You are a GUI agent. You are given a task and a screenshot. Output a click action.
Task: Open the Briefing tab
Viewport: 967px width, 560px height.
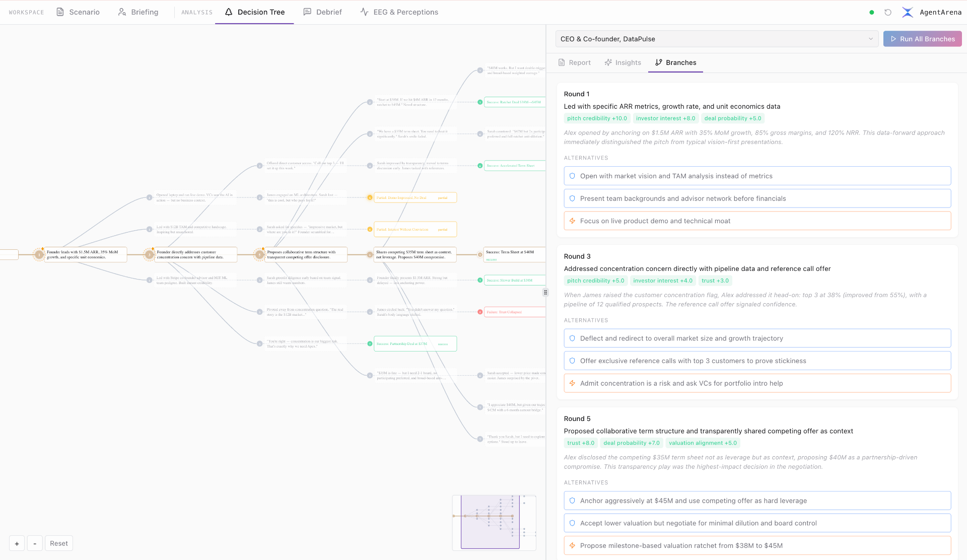point(138,12)
